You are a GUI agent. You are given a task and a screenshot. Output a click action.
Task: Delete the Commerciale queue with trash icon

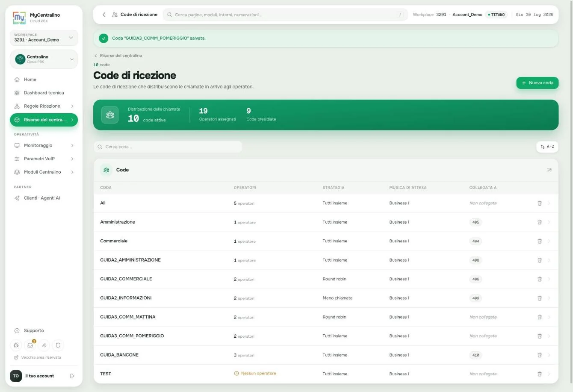(x=539, y=241)
